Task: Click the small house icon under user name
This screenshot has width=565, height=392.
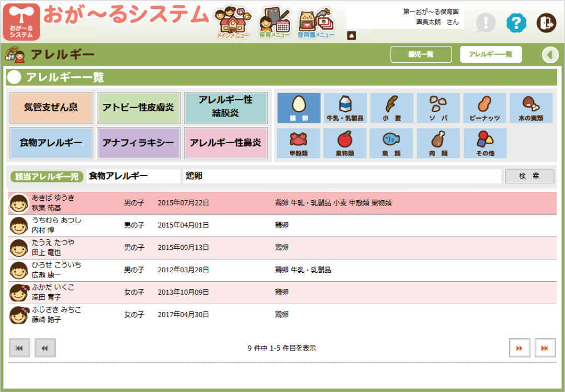Action: [352, 36]
